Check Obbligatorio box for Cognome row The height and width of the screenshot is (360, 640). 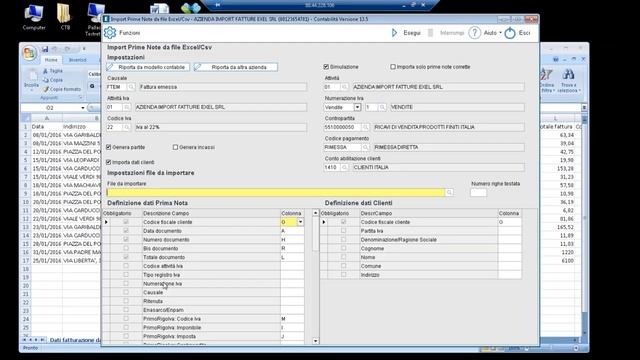343,248
